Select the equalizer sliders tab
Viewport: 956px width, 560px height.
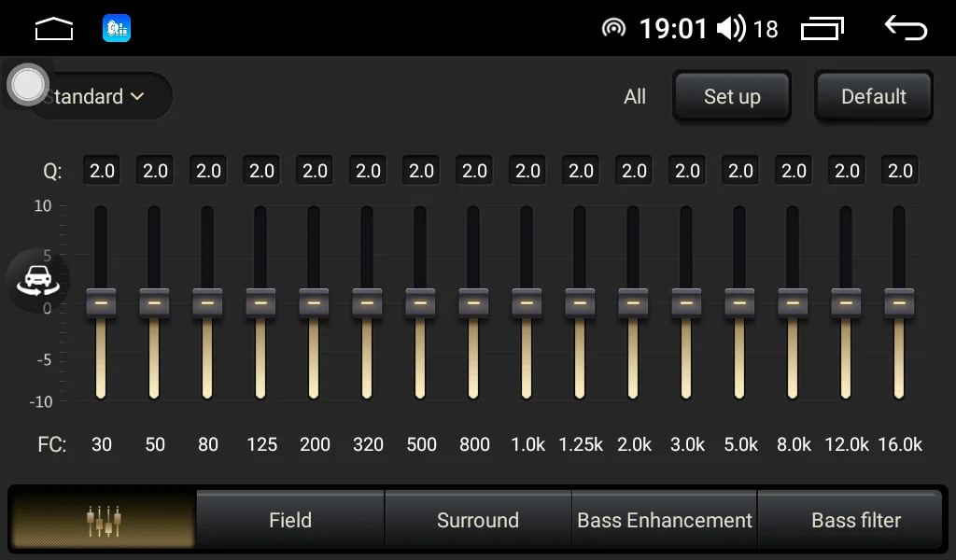click(x=103, y=520)
